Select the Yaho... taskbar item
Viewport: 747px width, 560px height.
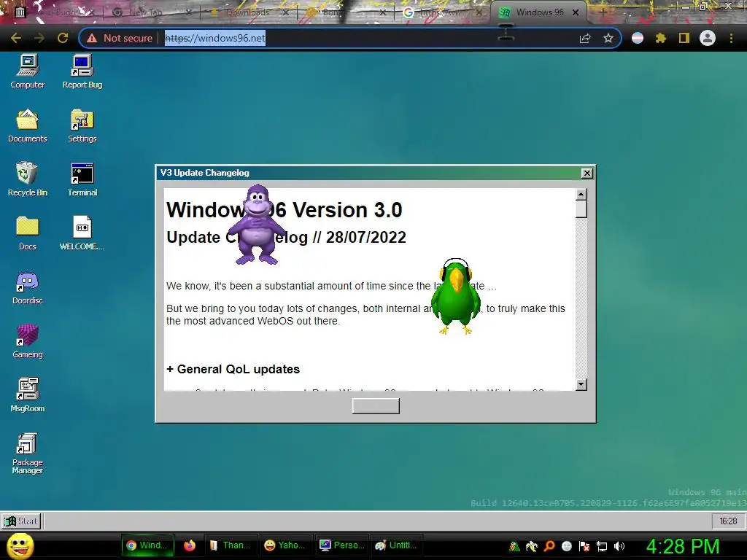[285, 545]
